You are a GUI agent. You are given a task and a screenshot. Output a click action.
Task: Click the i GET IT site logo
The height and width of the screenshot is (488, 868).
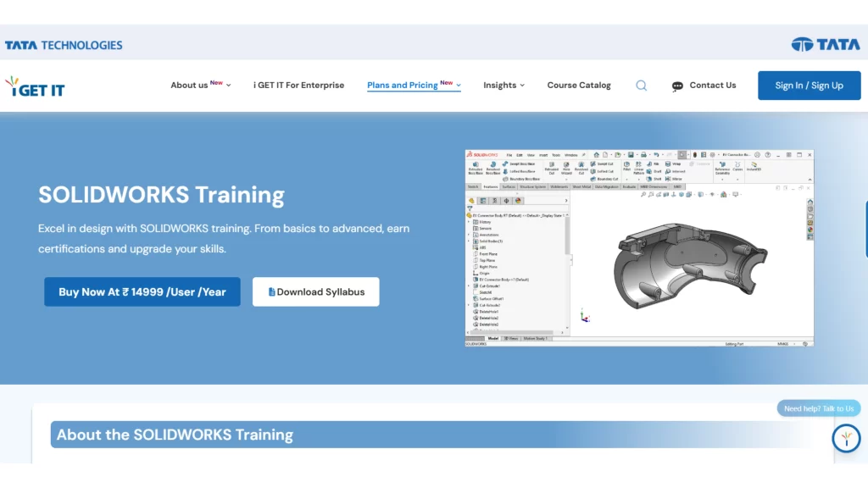[35, 87]
